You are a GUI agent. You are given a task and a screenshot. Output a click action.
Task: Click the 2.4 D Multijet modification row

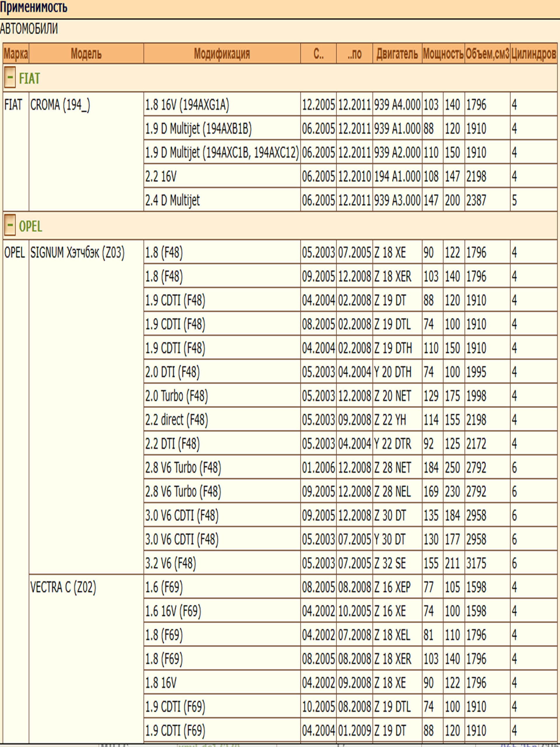(172, 200)
